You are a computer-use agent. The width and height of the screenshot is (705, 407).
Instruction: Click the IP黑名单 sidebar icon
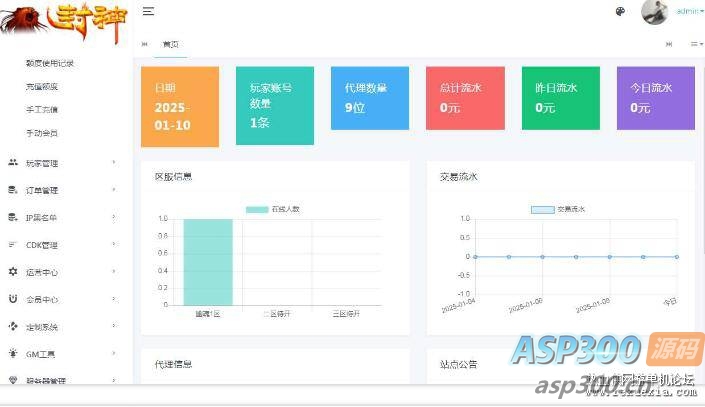[13, 217]
